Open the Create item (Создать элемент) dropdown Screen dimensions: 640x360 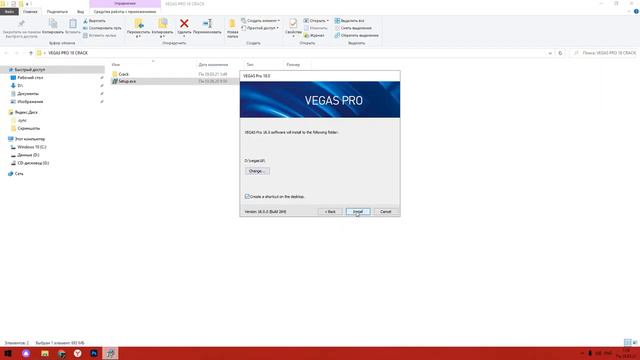click(260, 20)
